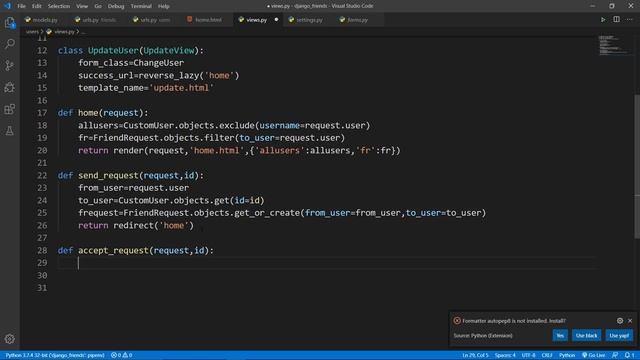
Task: Open the Extensions view
Action: [10, 109]
